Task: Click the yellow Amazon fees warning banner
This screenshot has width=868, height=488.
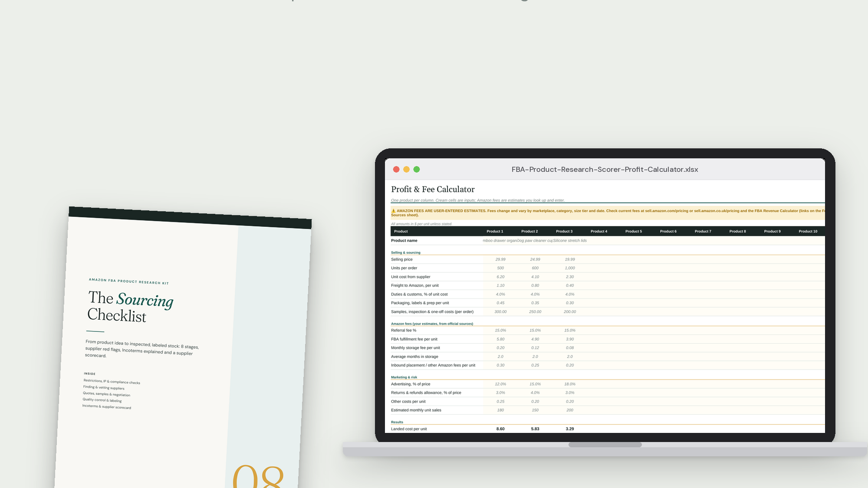Action: pyautogui.click(x=608, y=213)
